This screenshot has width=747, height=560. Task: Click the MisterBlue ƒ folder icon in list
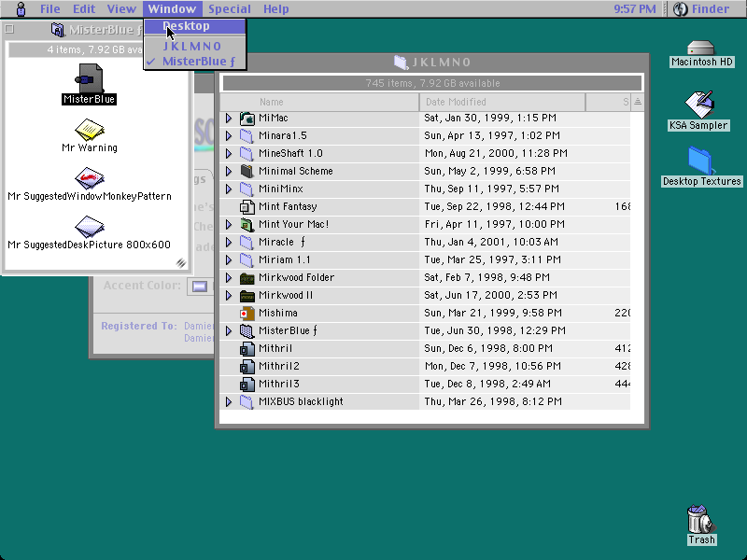247,330
